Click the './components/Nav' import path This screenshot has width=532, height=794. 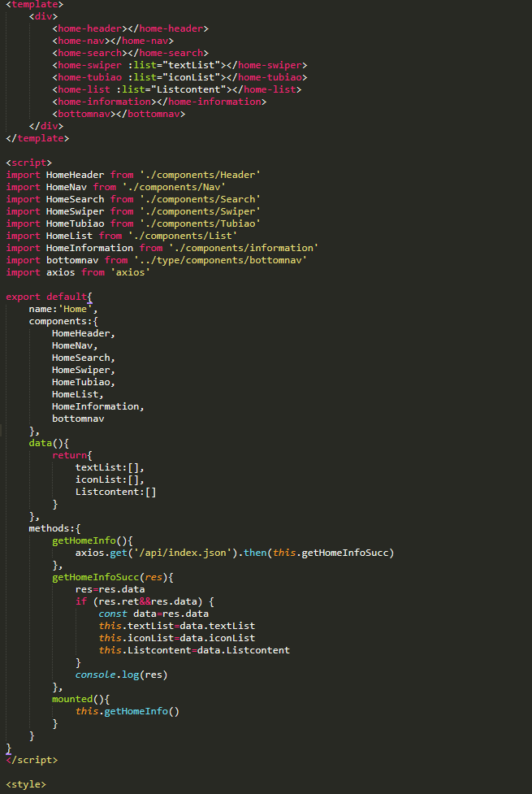click(x=174, y=187)
